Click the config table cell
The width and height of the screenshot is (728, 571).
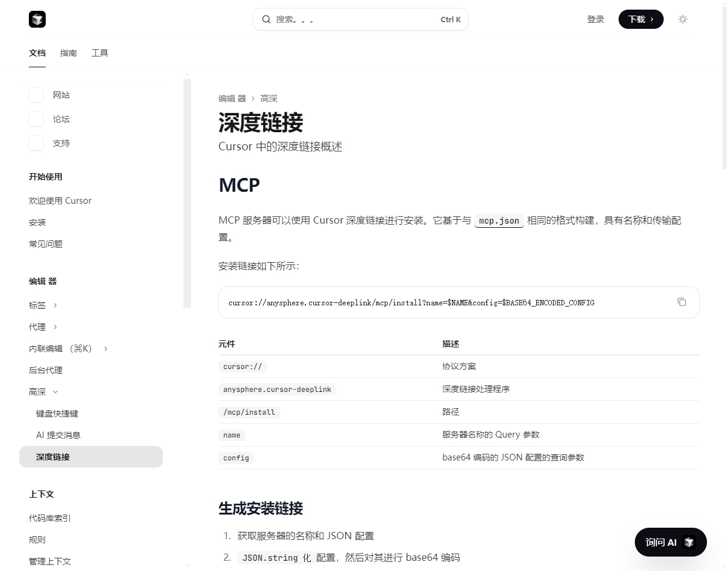point(236,457)
